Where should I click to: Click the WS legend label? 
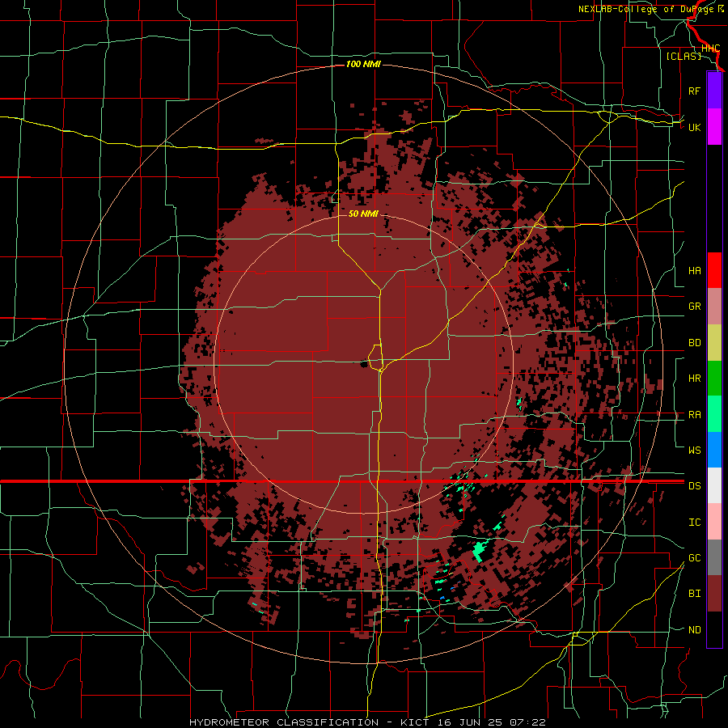click(694, 450)
